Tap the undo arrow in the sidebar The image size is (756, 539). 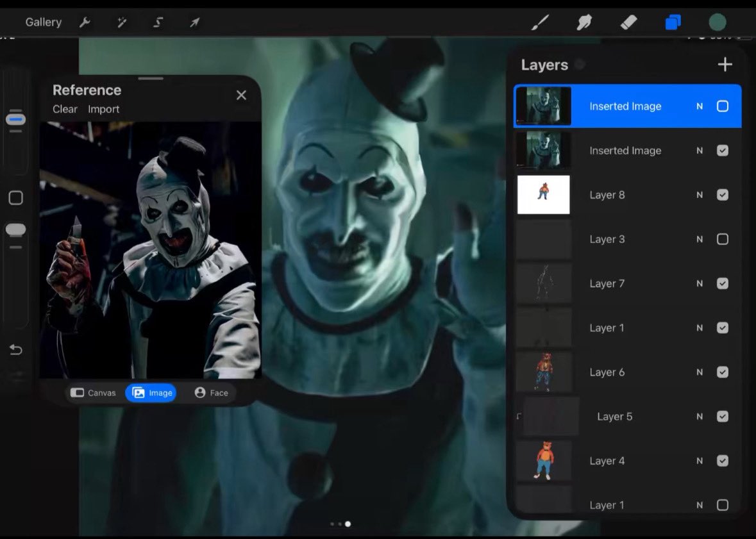pyautogui.click(x=16, y=349)
